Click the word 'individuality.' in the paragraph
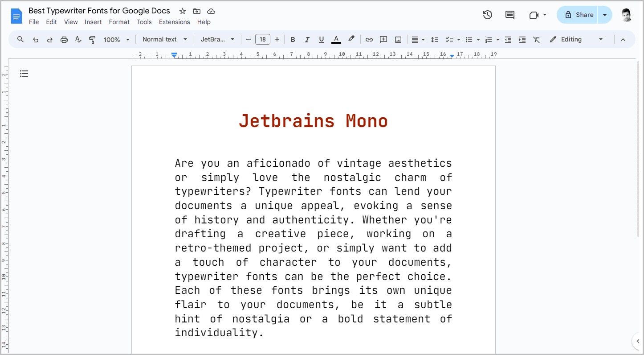The width and height of the screenshot is (644, 355). 220,333
